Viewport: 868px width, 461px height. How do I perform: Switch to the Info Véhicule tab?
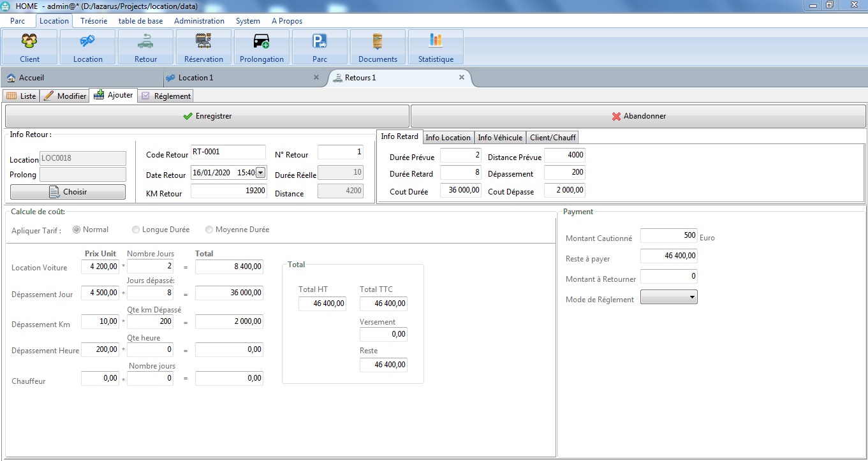pyautogui.click(x=500, y=137)
